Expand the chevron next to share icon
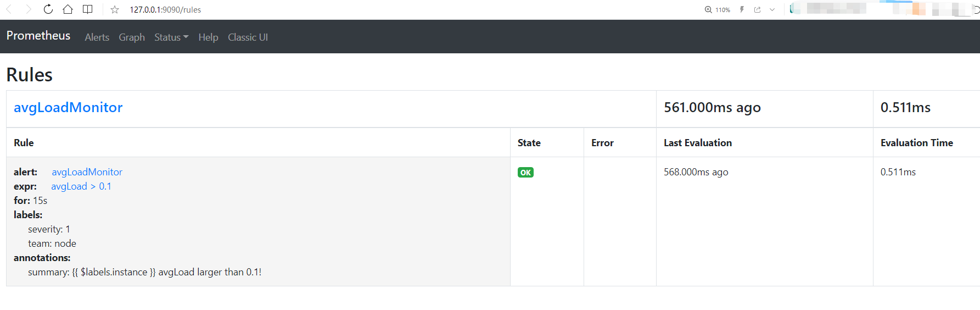 point(772,10)
